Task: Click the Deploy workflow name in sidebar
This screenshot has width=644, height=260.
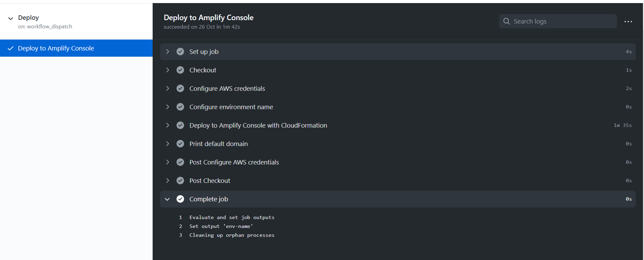Action: 28,17
